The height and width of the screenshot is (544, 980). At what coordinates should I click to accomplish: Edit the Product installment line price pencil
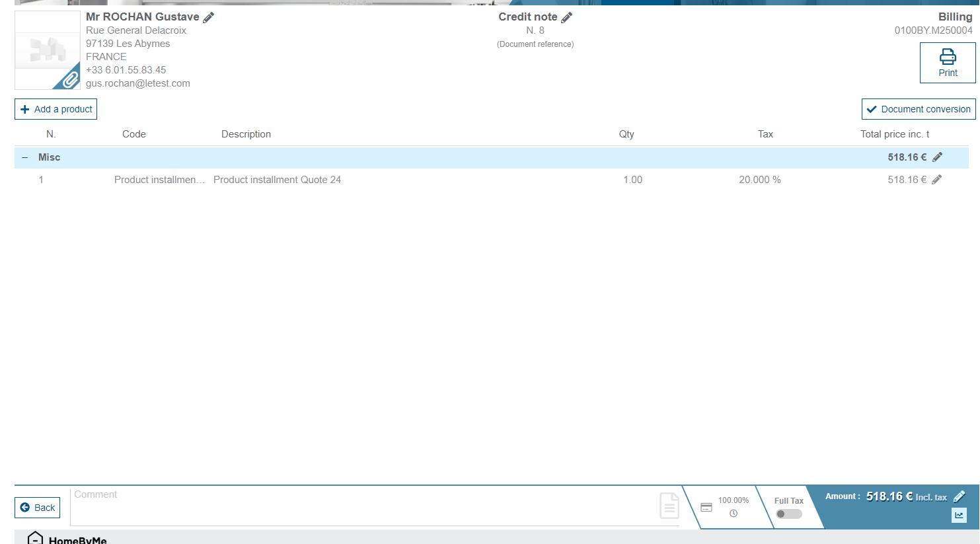(936, 180)
